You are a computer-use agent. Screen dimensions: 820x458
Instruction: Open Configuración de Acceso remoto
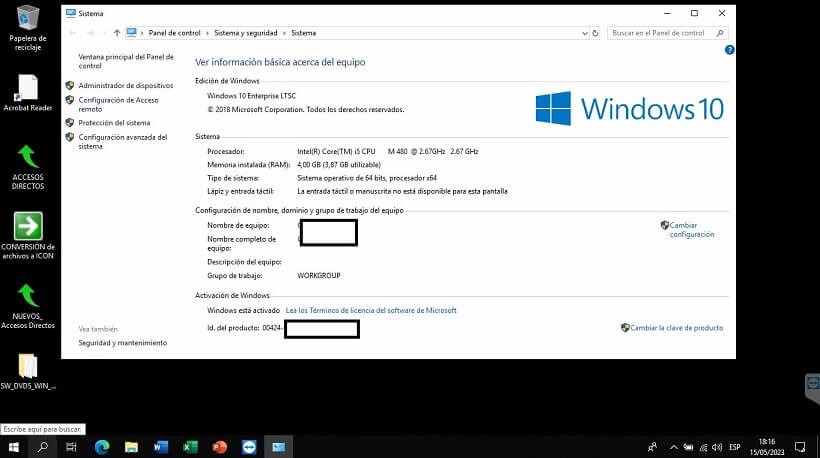(x=118, y=105)
